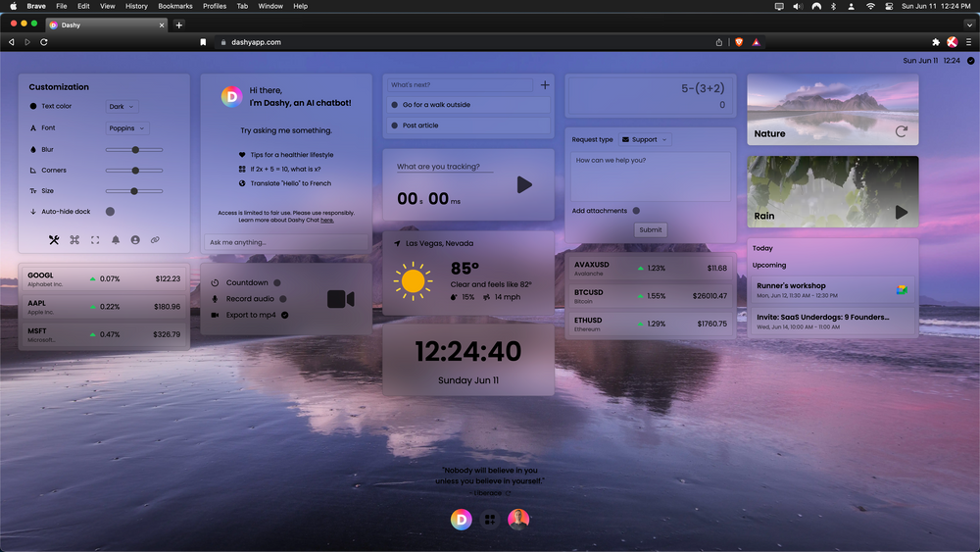Add a new to-do with plus icon
This screenshot has height=552, width=980.
pyautogui.click(x=545, y=85)
